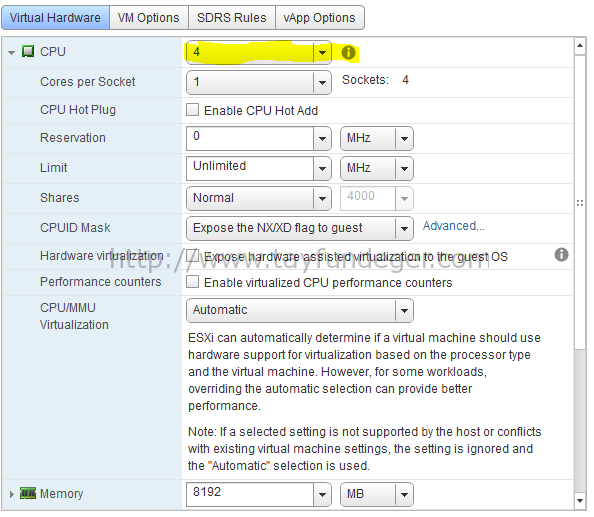Click the Memory size field showing 8192
594x517 pixels.
pos(250,494)
